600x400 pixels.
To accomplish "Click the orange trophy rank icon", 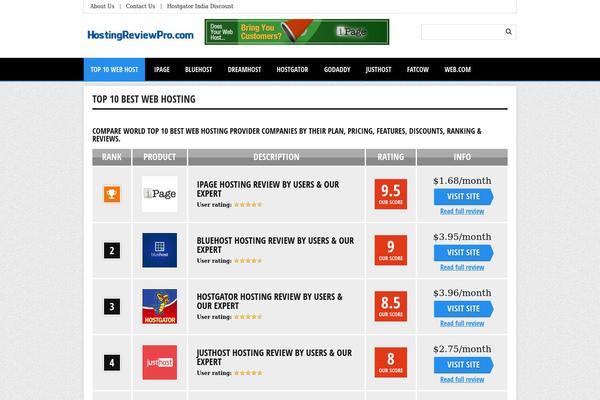I will coord(112,194).
